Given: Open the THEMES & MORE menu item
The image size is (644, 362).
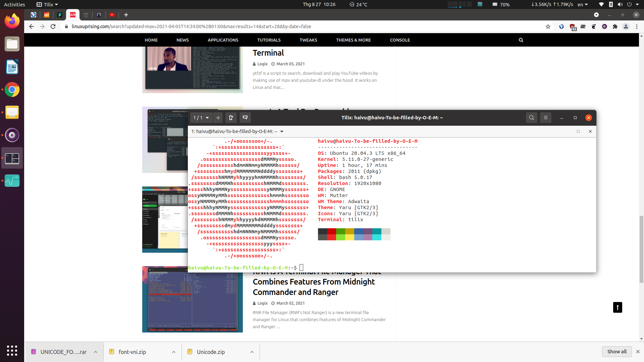Looking at the screenshot, I should point(354,40).
